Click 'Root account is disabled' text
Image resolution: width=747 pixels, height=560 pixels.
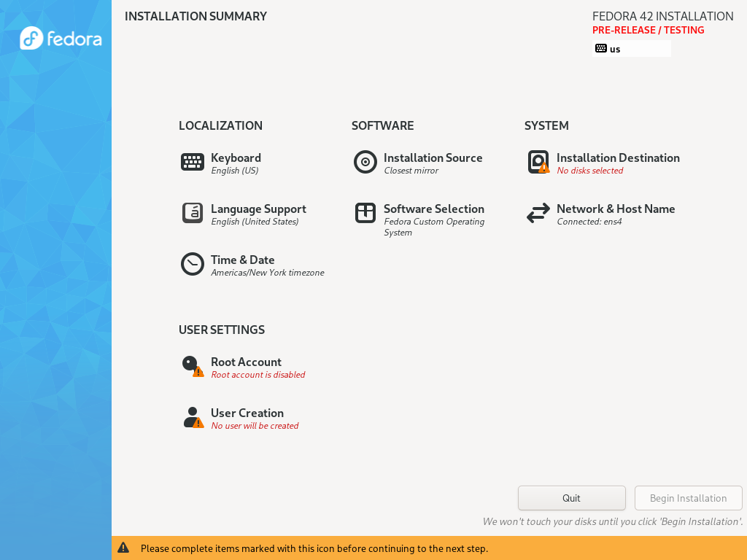pyautogui.click(x=258, y=375)
